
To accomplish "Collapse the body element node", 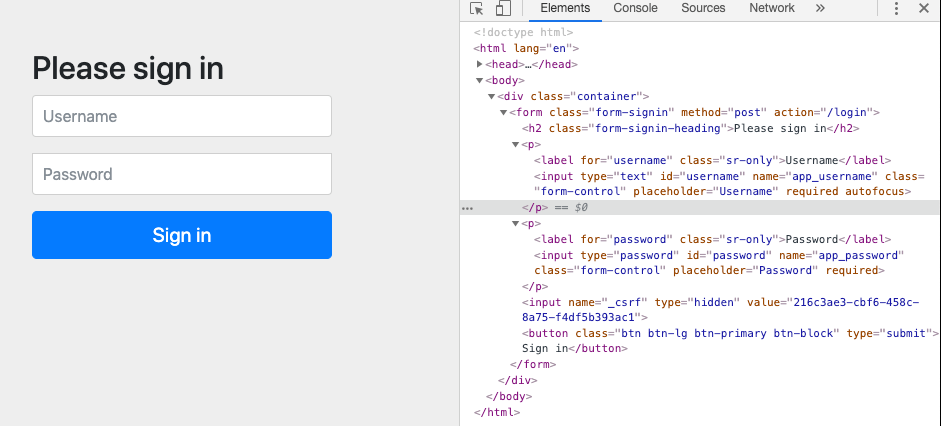I will (x=480, y=80).
